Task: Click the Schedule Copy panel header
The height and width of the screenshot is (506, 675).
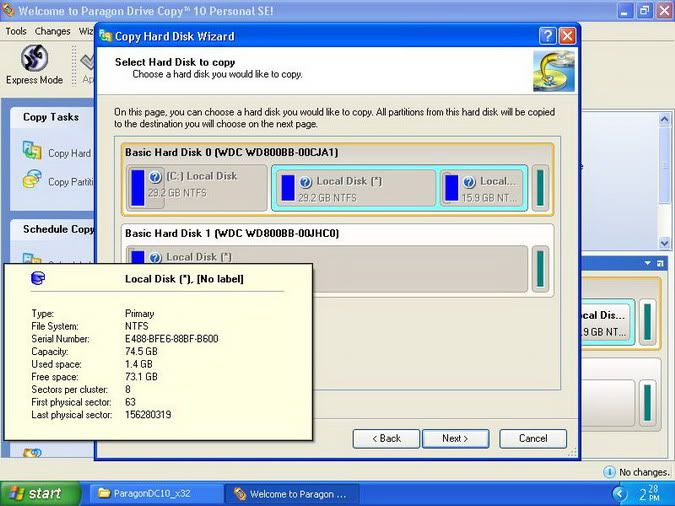Action: click(x=52, y=229)
